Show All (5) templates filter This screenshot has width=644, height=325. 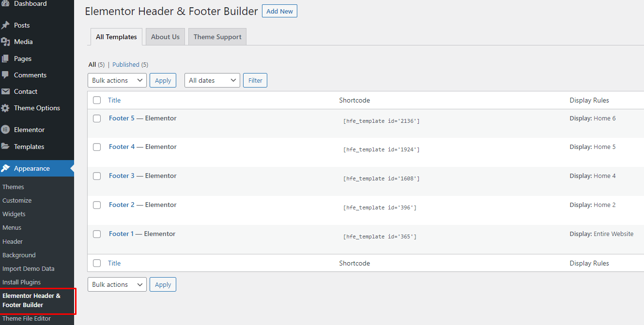coord(96,64)
